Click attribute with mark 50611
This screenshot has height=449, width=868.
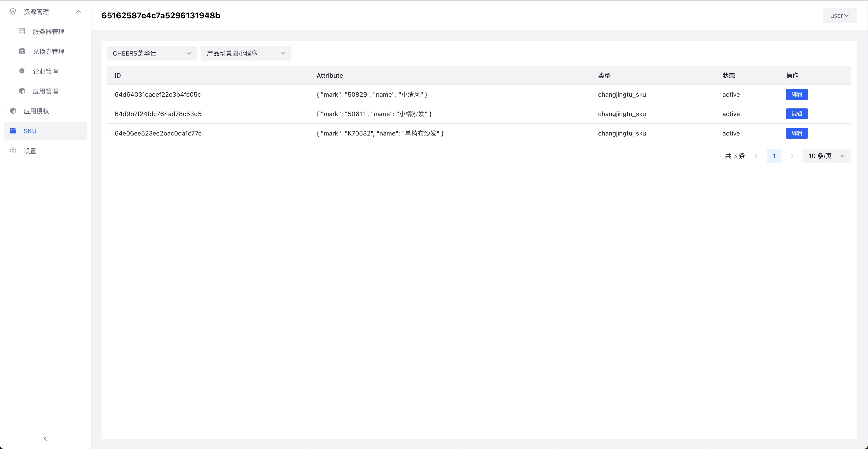tap(374, 114)
